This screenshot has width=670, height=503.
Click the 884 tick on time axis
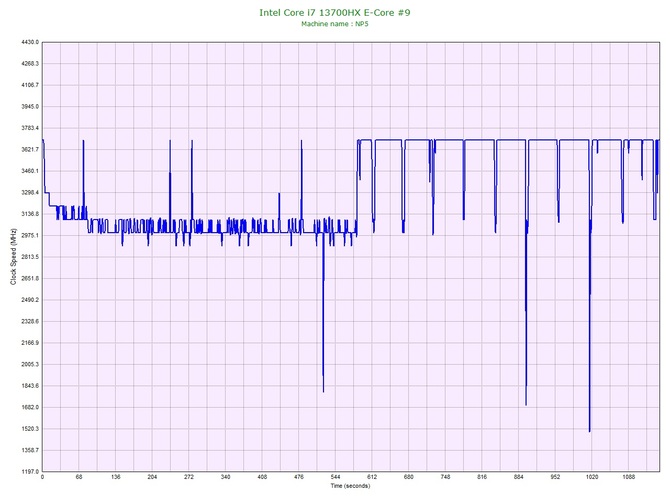[518, 477]
